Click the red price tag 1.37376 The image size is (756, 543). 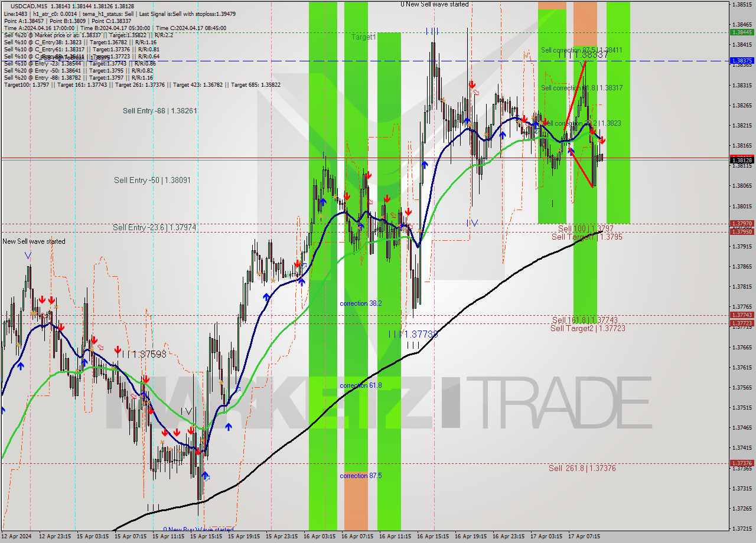tap(742, 463)
